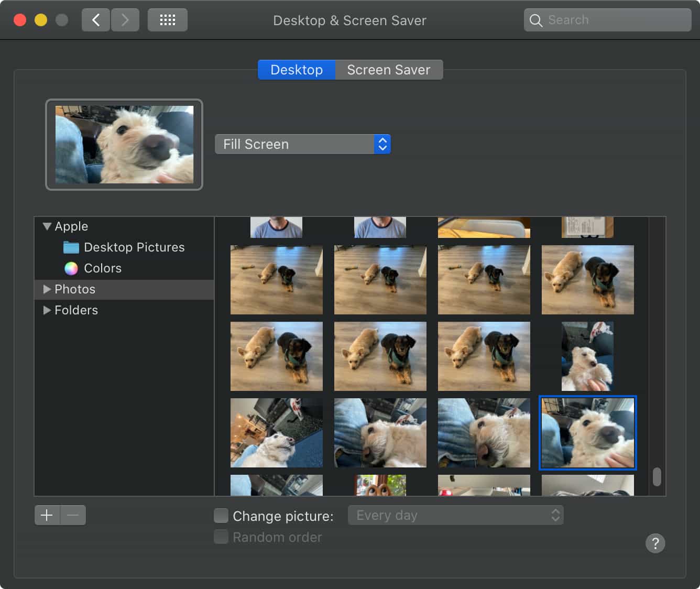Collapse the Apple section triangle
Viewport: 700px width, 589px height.
pos(47,226)
